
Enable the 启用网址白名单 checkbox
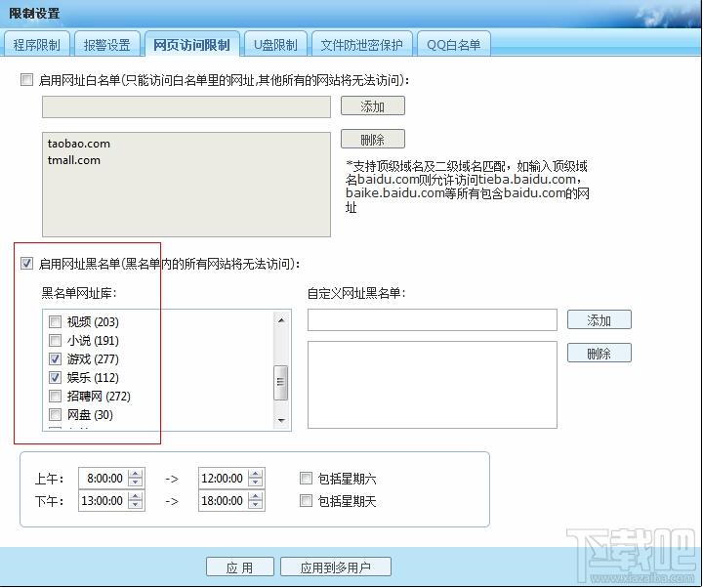click(x=27, y=80)
